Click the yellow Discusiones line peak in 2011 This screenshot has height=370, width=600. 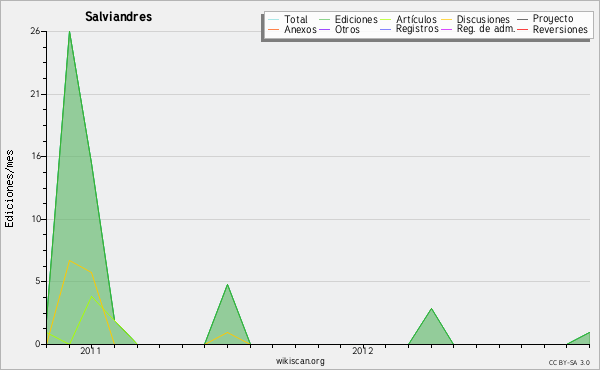69,261
